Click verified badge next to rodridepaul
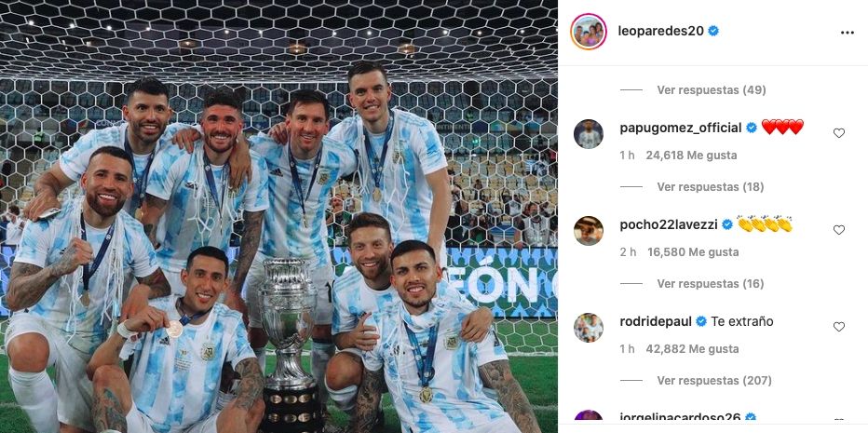 (700, 321)
